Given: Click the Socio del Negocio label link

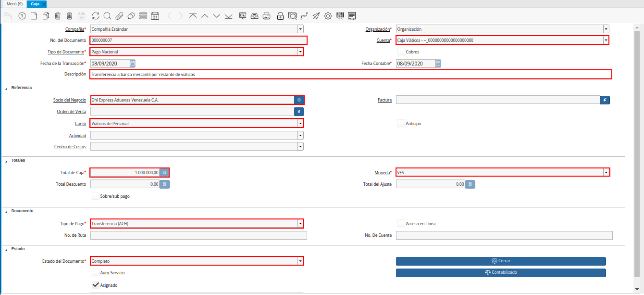Looking at the screenshot, I should tap(70, 100).
